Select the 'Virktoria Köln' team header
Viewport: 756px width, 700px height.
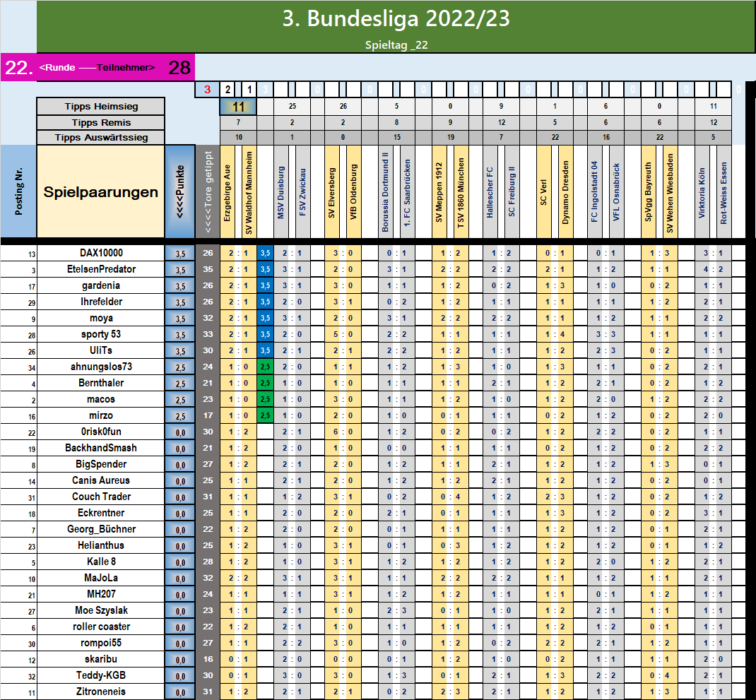tap(702, 192)
